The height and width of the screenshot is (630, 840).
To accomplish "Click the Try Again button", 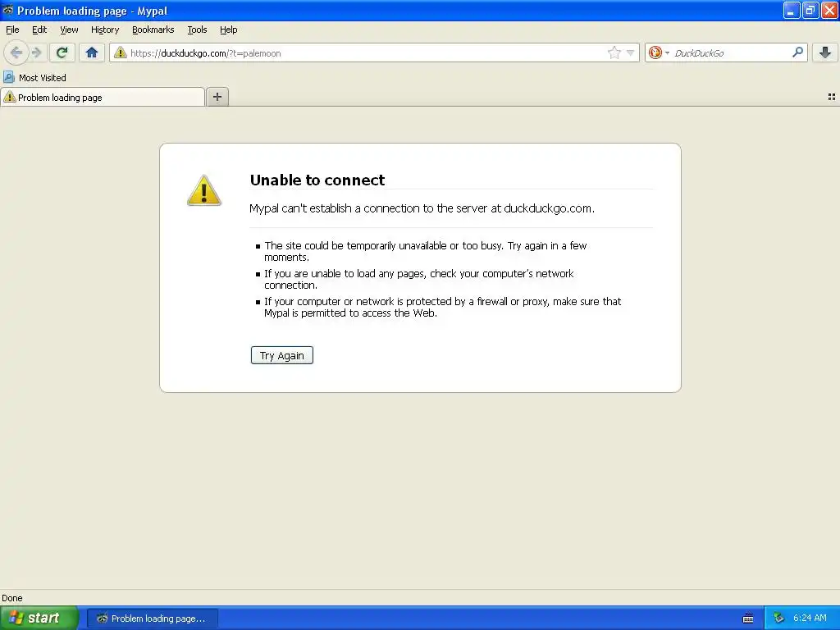I will (282, 355).
